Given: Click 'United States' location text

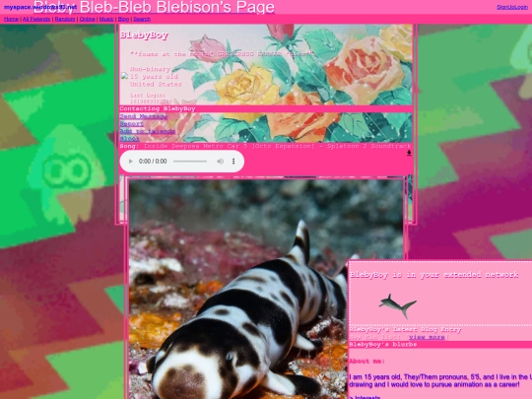Looking at the screenshot, I should [156, 84].
